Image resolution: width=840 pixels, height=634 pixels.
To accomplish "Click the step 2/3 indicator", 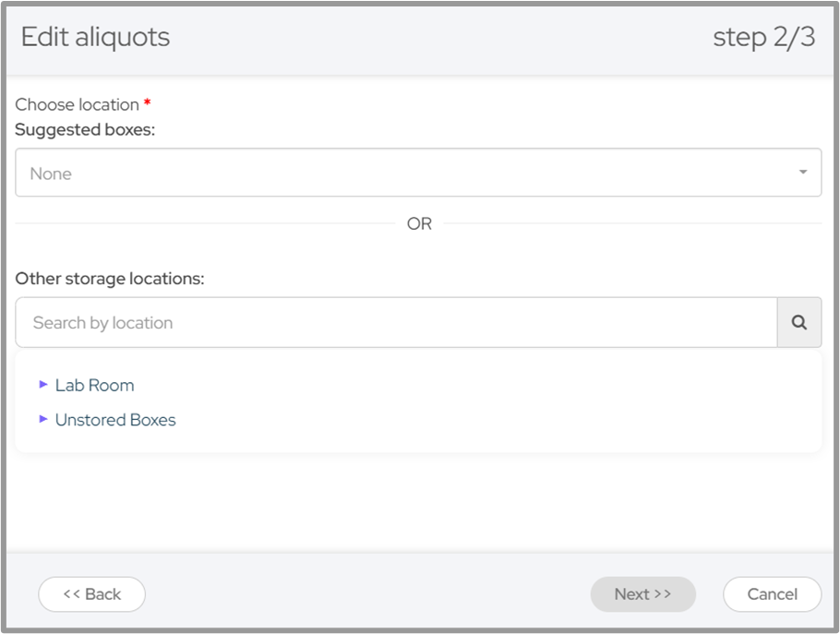I will [763, 37].
